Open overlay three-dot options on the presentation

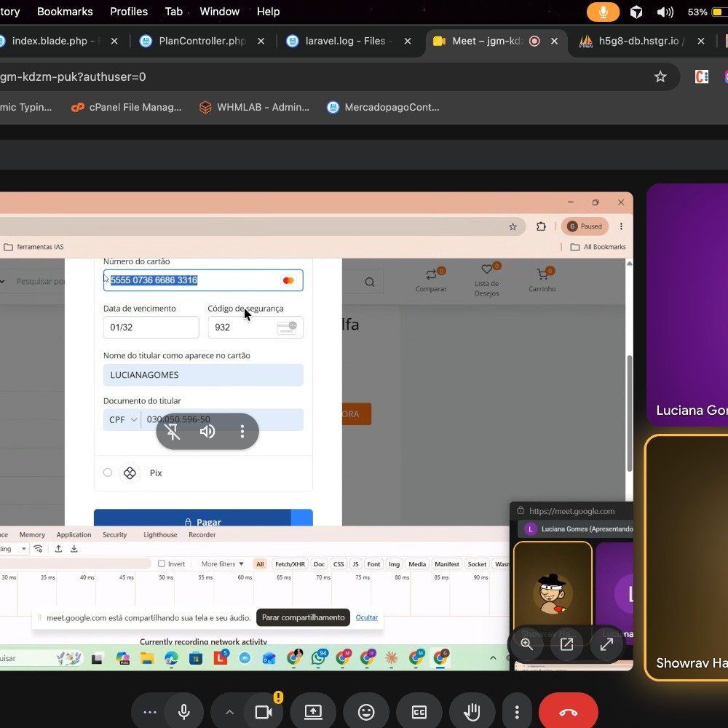coord(242,431)
